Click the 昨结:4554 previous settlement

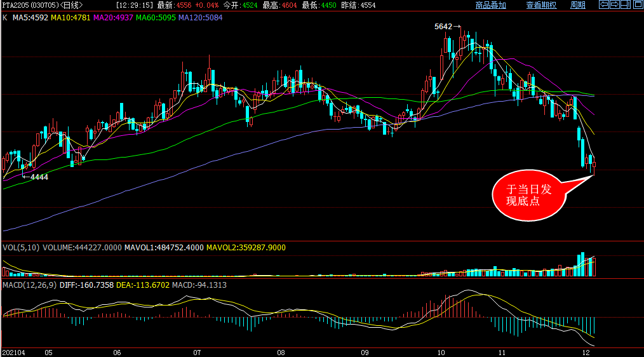359,5
